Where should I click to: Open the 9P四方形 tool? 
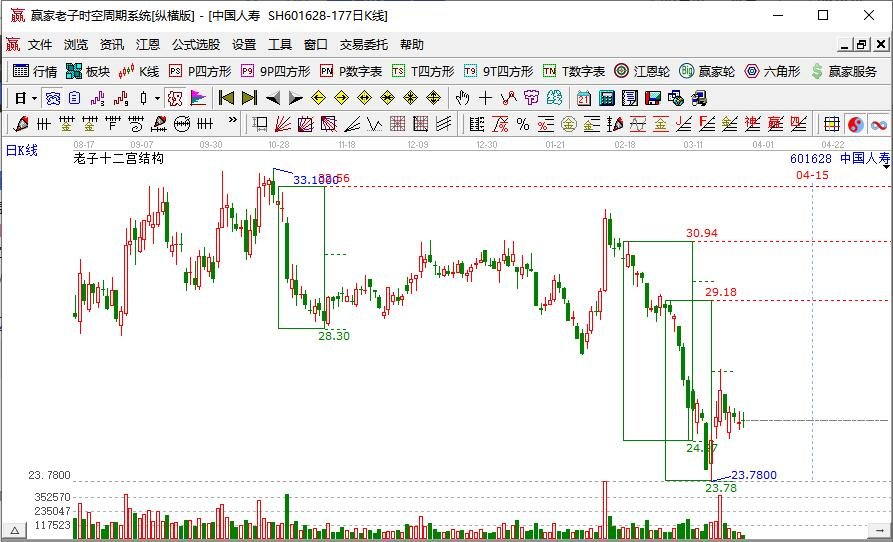(x=275, y=71)
